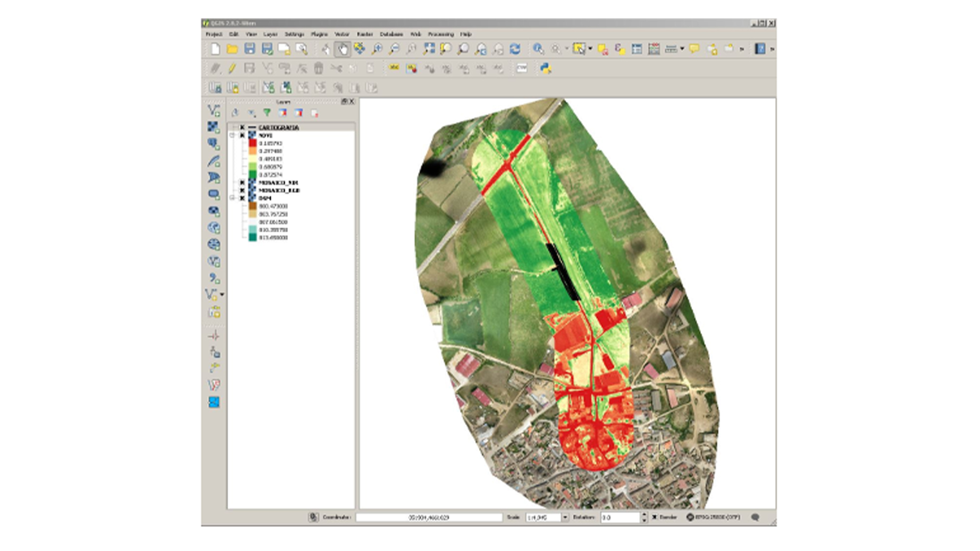
Task: Click Filter Legend funnel icon
Action: (x=267, y=113)
